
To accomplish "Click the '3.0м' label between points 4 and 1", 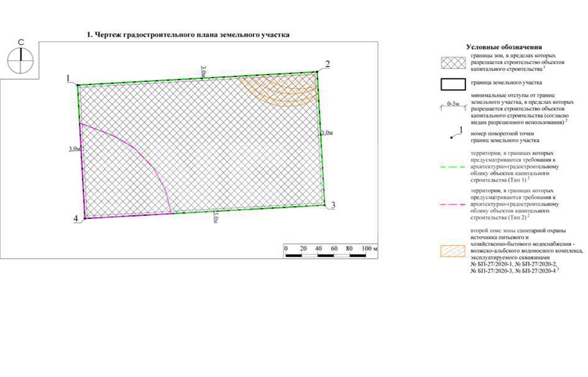I will (75, 149).
